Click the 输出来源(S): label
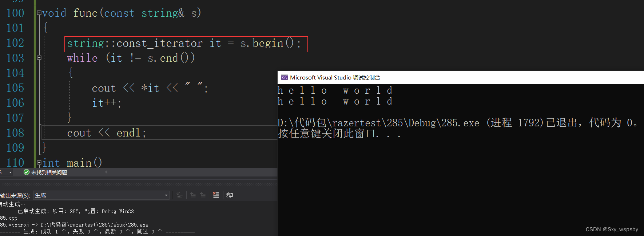644x236 pixels. pos(15,195)
